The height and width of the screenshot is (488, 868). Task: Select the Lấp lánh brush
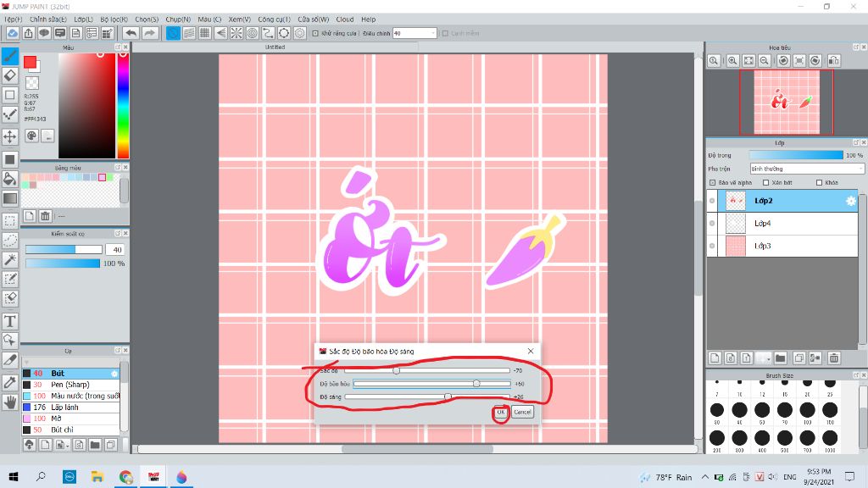point(71,408)
